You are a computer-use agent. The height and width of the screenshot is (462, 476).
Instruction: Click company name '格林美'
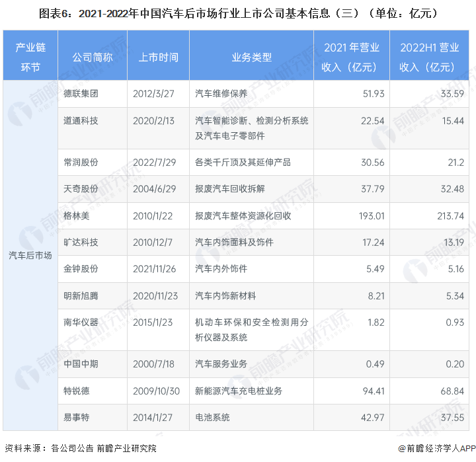tap(77, 216)
